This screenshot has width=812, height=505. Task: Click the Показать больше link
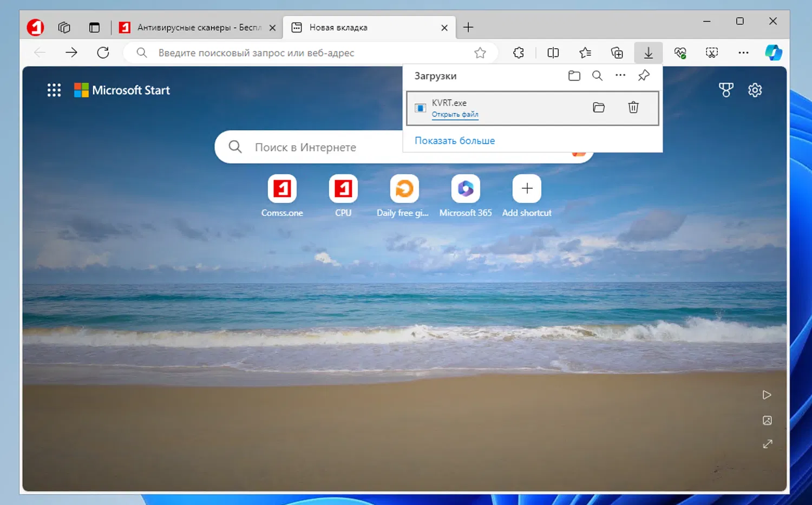click(455, 141)
